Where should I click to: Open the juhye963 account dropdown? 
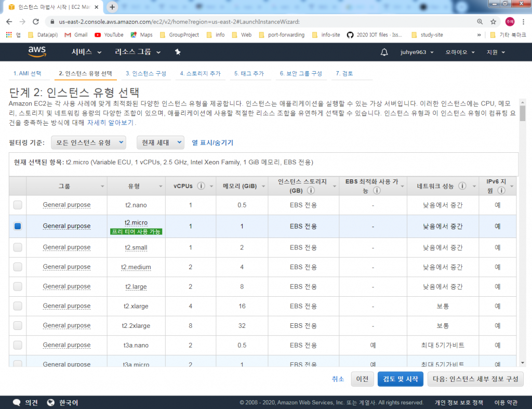click(x=417, y=52)
